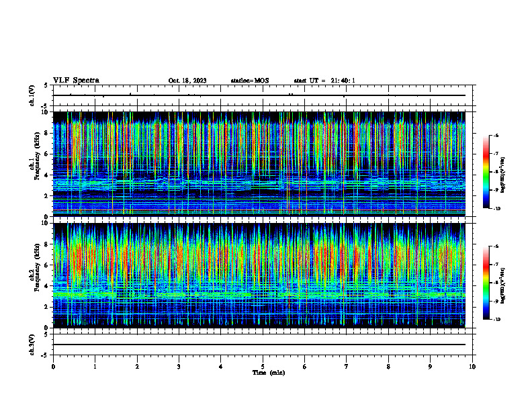Click the "6" kHz tick of ch.2 panel

pyautogui.click(x=48, y=265)
